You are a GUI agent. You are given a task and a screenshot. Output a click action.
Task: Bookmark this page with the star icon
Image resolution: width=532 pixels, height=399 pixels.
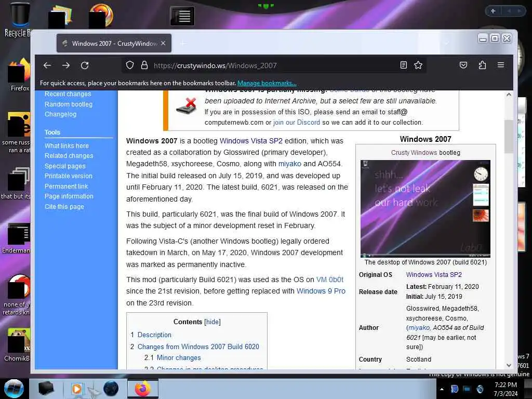click(418, 65)
